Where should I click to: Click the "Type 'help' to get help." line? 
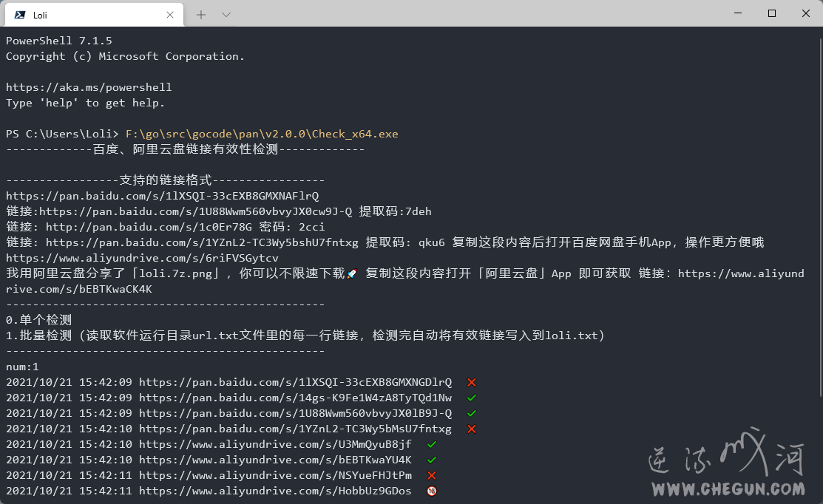86,103
